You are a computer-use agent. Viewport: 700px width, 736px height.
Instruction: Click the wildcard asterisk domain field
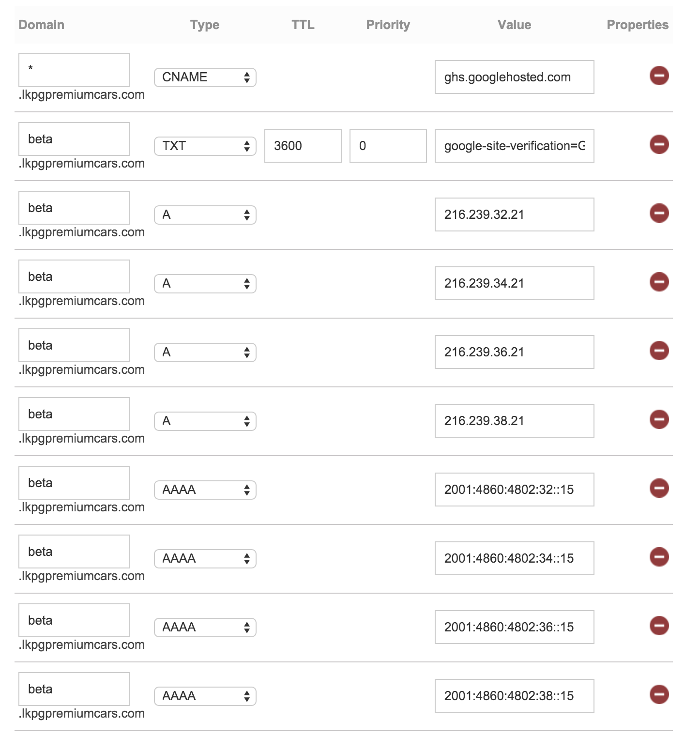[74, 70]
